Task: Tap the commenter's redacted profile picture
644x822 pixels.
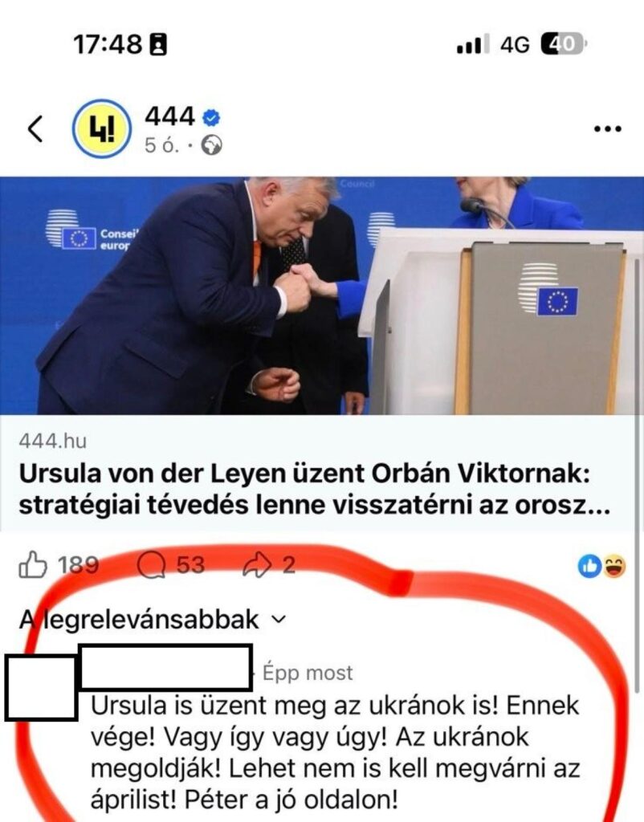Action: 41,687
